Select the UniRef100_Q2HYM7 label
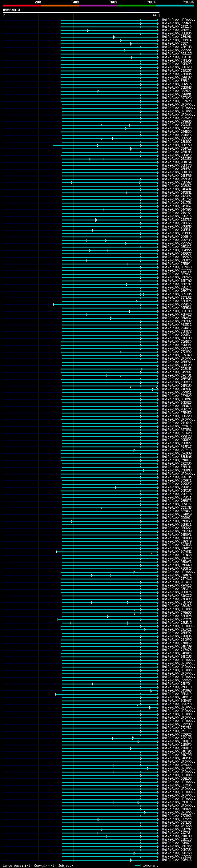 (177, 829)
